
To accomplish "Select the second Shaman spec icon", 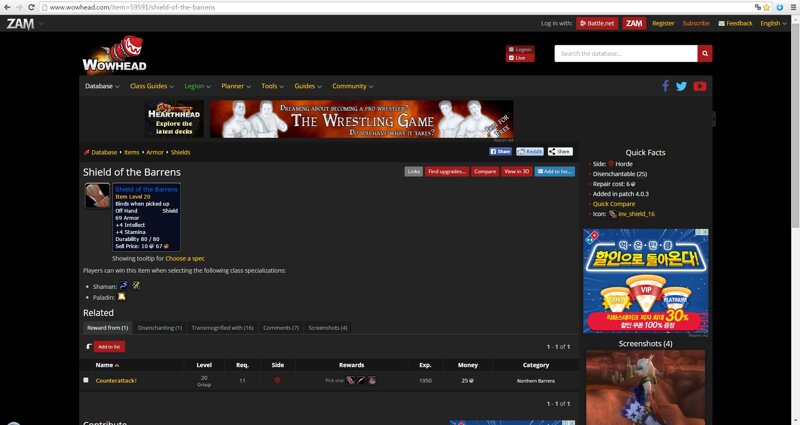I will pos(136,286).
